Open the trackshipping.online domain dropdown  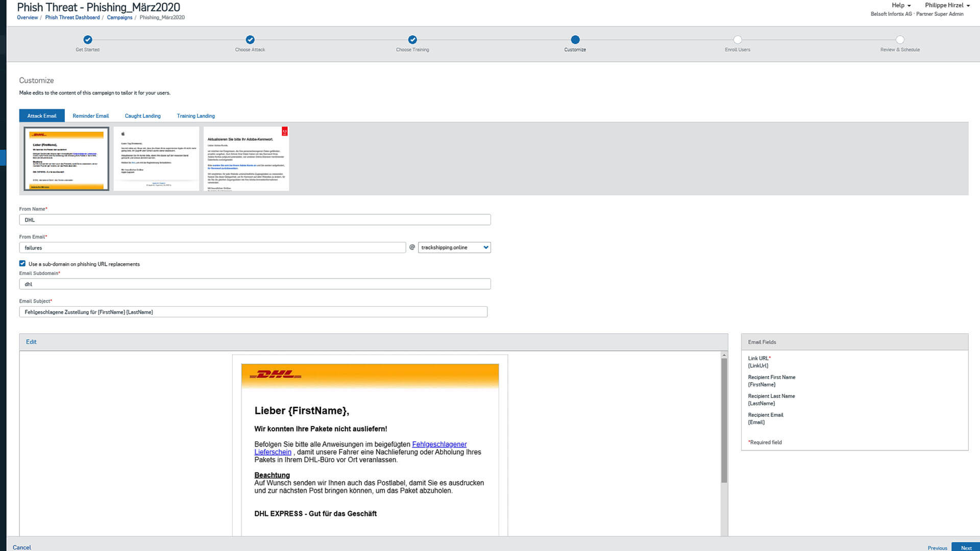pyautogui.click(x=454, y=247)
